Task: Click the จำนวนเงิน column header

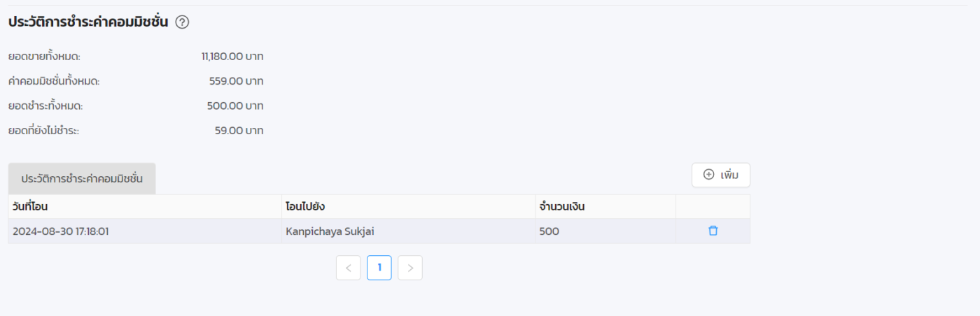Action: tap(562, 207)
